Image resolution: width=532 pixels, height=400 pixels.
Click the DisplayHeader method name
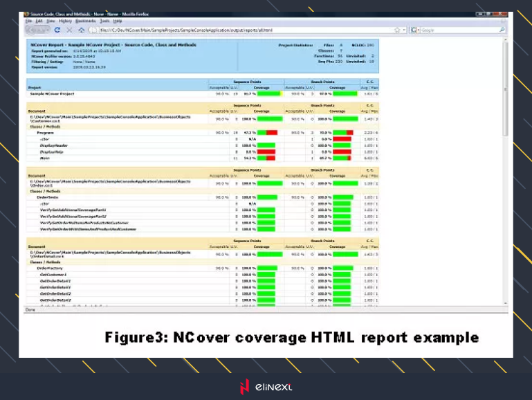(55, 145)
